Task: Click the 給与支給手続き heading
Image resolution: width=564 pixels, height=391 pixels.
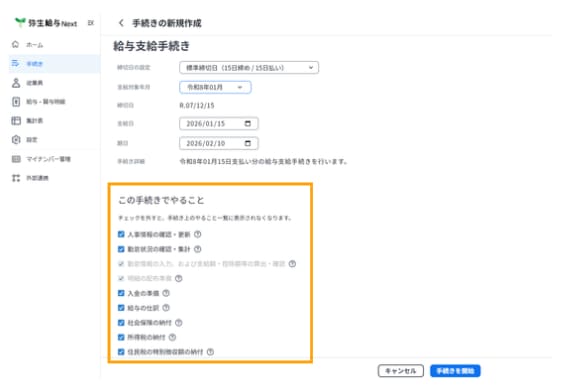Action: click(x=151, y=46)
